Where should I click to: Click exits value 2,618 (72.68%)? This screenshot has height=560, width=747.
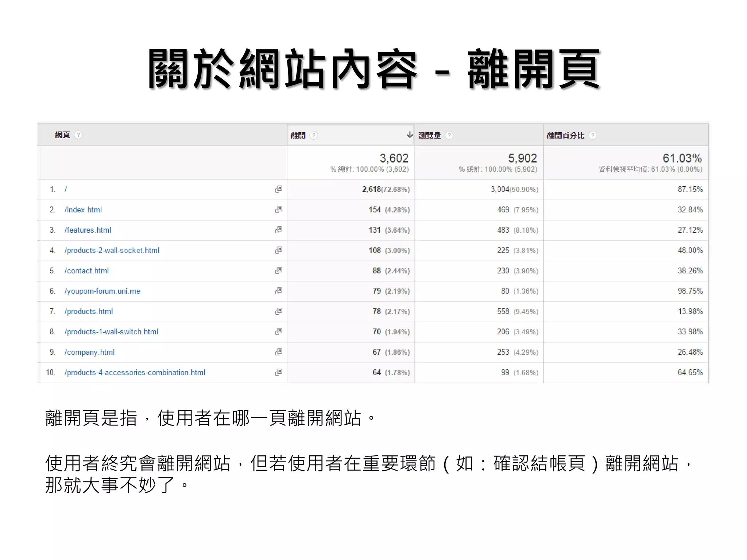pos(386,189)
